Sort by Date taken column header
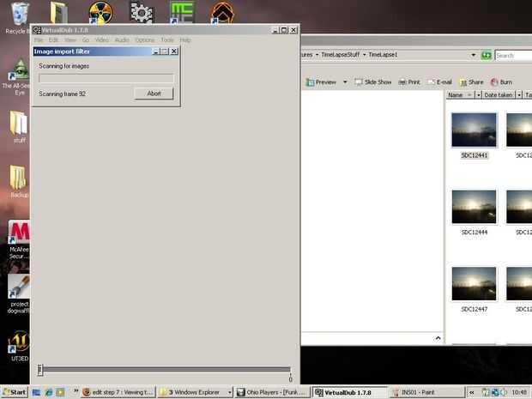 tap(499, 95)
